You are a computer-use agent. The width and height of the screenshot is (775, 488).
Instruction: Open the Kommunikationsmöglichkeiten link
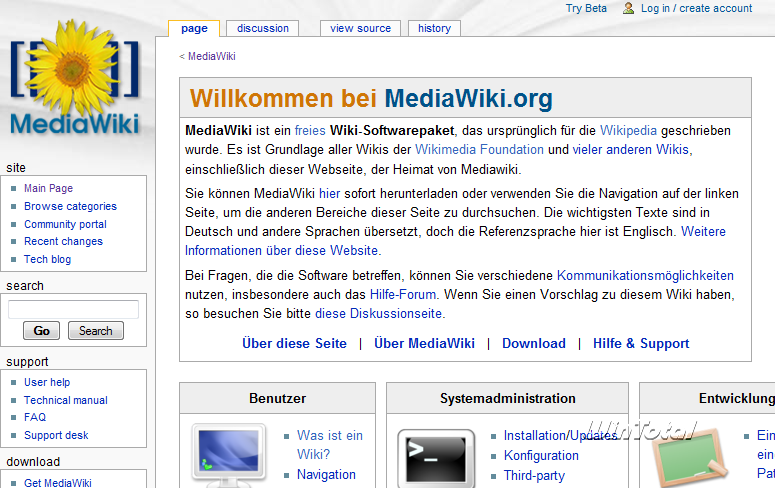[646, 275]
